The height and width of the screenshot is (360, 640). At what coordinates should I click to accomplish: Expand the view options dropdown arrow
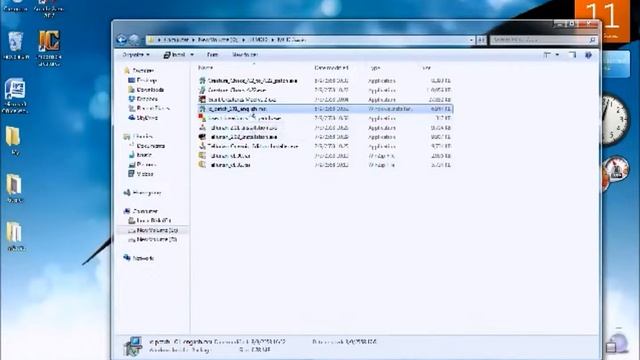pos(557,55)
